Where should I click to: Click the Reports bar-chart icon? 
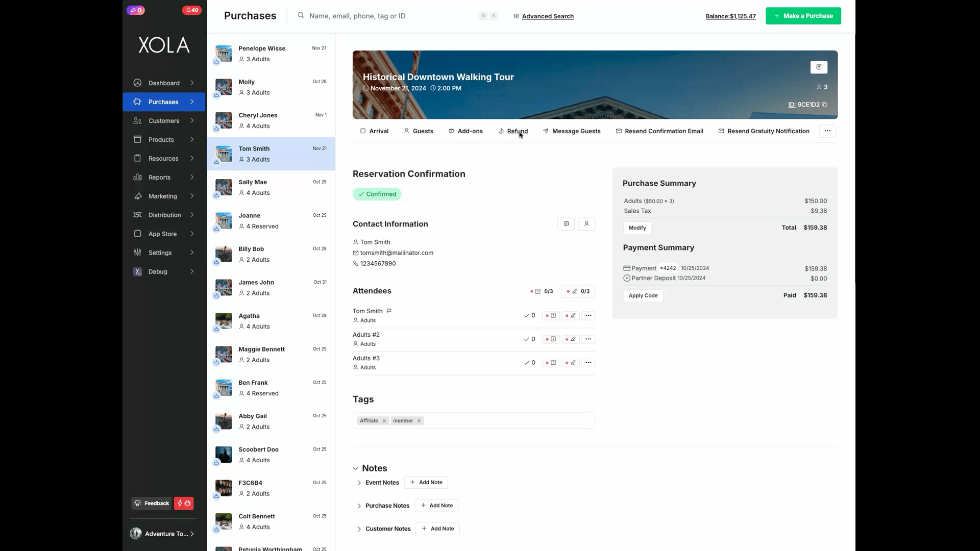pos(137,177)
